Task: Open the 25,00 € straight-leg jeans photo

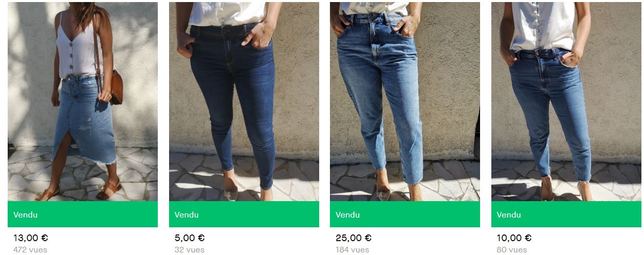Action: [405, 102]
